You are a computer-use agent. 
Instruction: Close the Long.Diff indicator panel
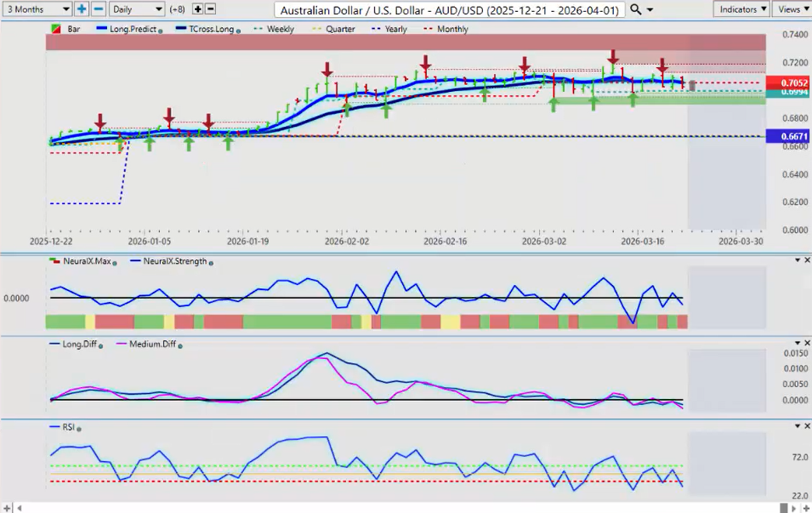(806, 343)
